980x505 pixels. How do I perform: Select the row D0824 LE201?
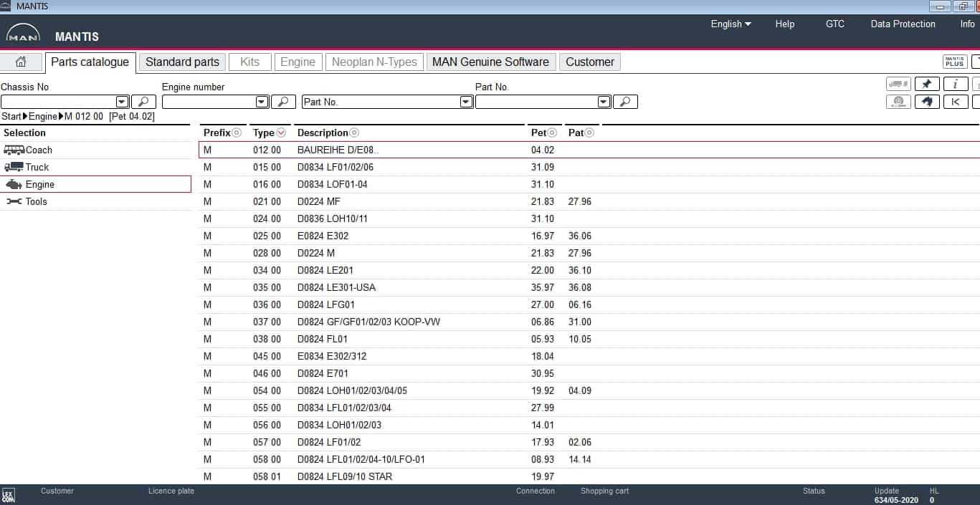(x=589, y=270)
